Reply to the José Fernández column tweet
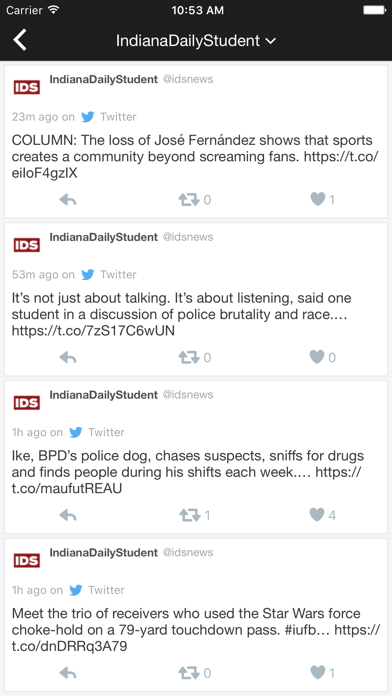The image size is (392, 696). point(68,200)
